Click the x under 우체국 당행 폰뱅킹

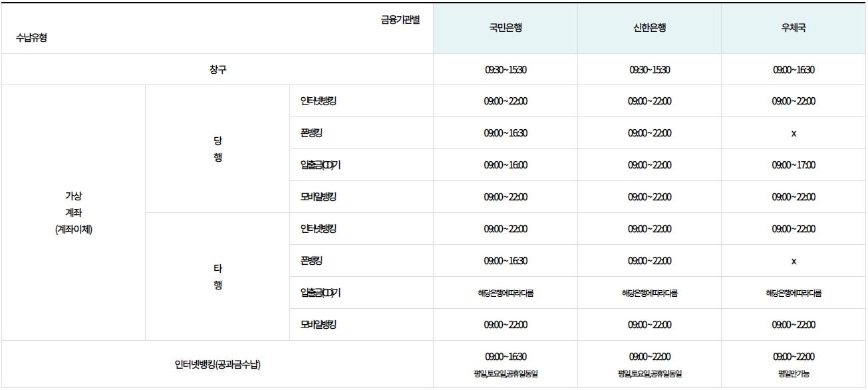[794, 134]
